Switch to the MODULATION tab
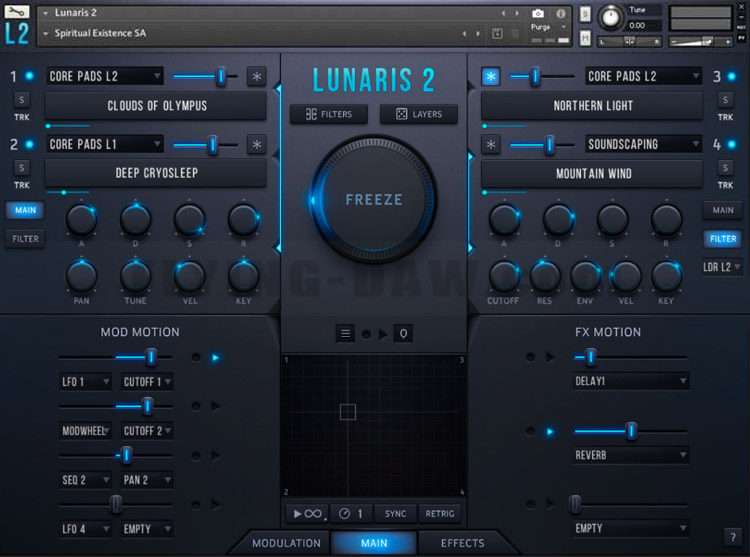 coord(286,543)
